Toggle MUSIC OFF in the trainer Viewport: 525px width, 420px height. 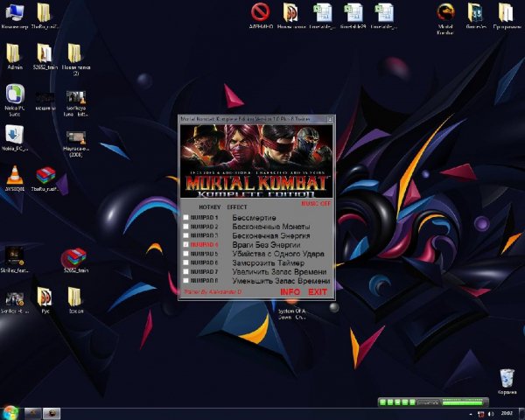(316, 204)
